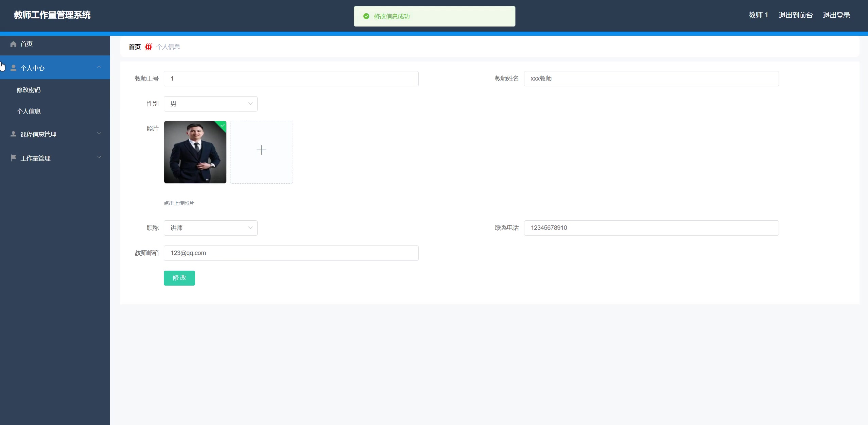Viewport: 868px width, 425px height.
Task: Click the user icon beside 课程信息管理
Action: click(13, 134)
